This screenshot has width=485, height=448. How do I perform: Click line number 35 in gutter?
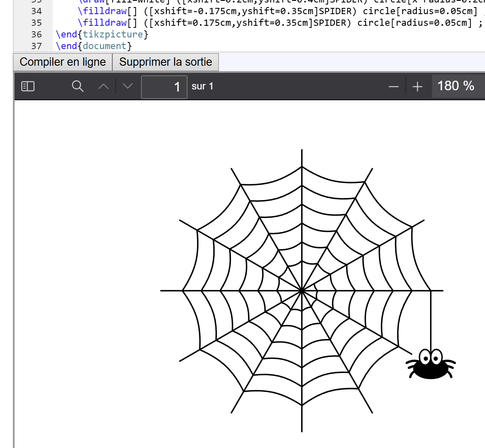pyautogui.click(x=37, y=23)
